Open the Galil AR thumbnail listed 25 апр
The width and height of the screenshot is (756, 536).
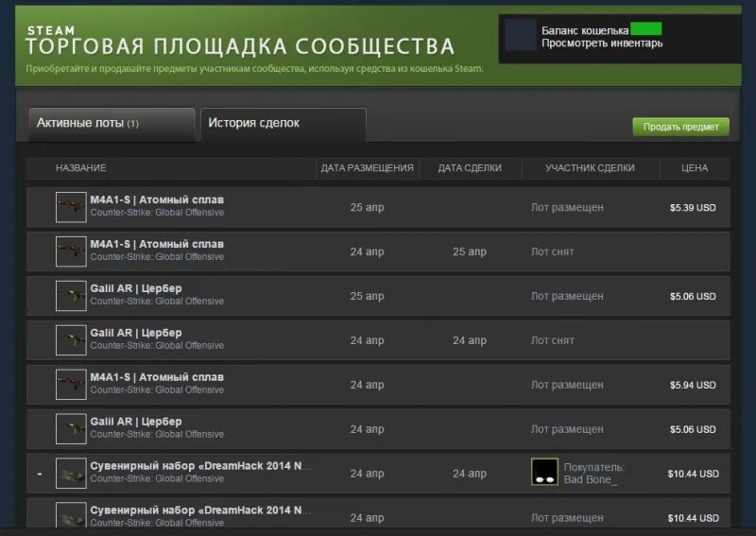click(x=71, y=296)
